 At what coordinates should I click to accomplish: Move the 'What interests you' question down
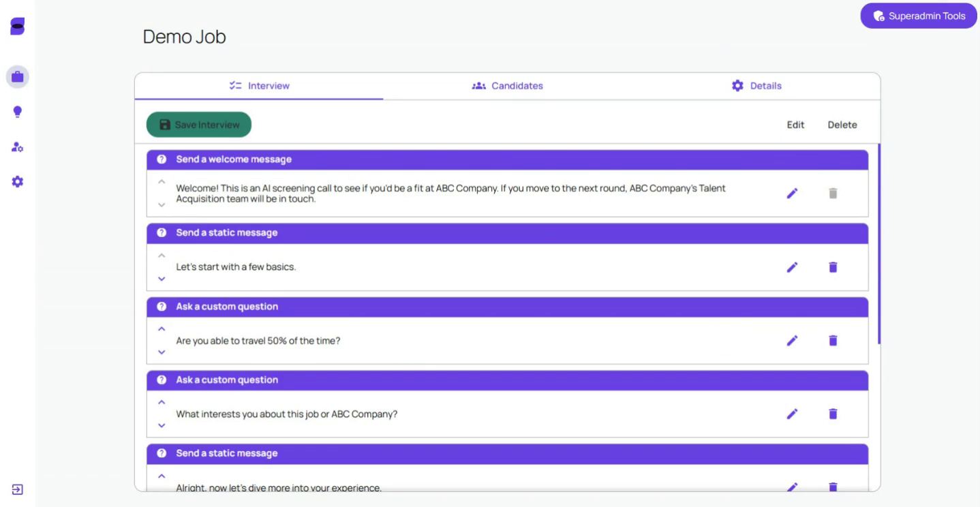tap(162, 425)
